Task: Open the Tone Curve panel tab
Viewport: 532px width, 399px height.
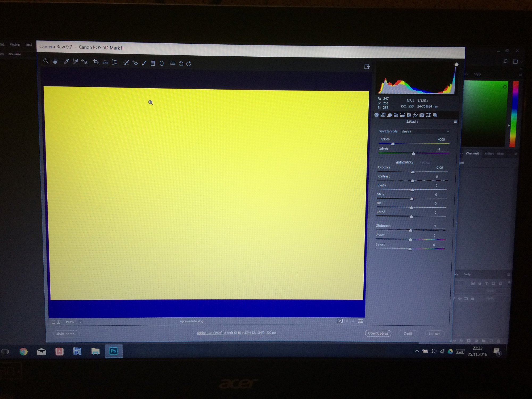Action: [x=383, y=115]
